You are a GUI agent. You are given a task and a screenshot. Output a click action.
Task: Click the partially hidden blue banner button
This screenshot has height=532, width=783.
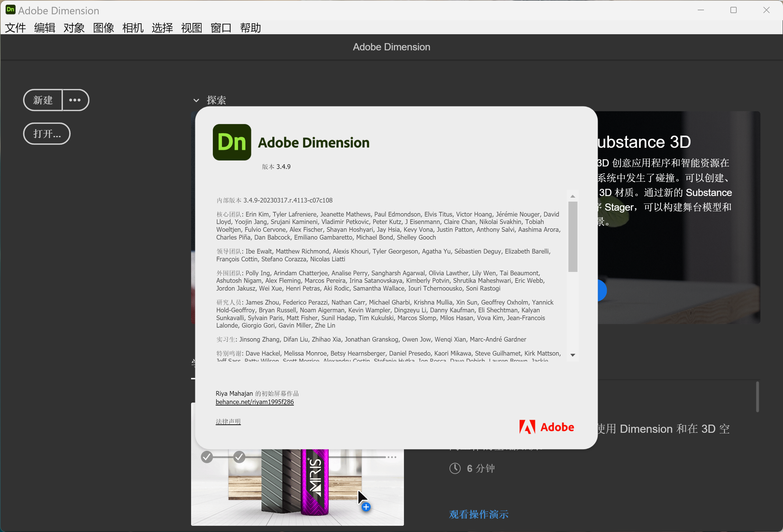coord(602,290)
